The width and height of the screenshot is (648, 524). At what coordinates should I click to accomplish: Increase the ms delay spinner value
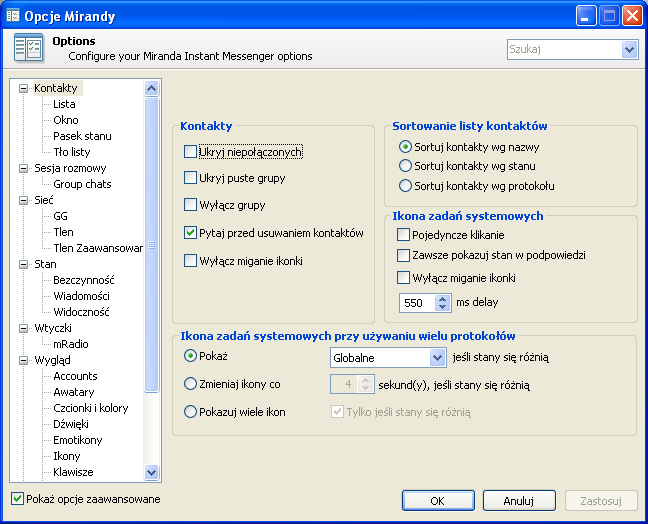(443, 299)
